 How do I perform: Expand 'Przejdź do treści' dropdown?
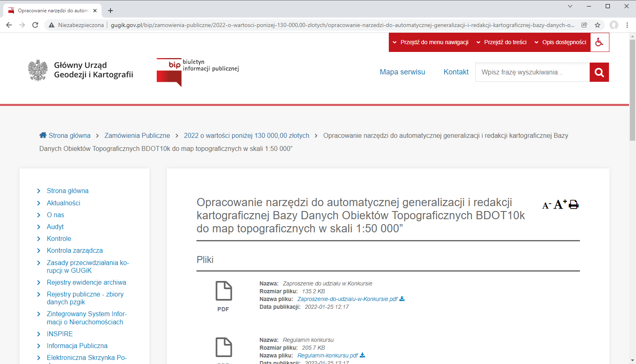pos(501,42)
